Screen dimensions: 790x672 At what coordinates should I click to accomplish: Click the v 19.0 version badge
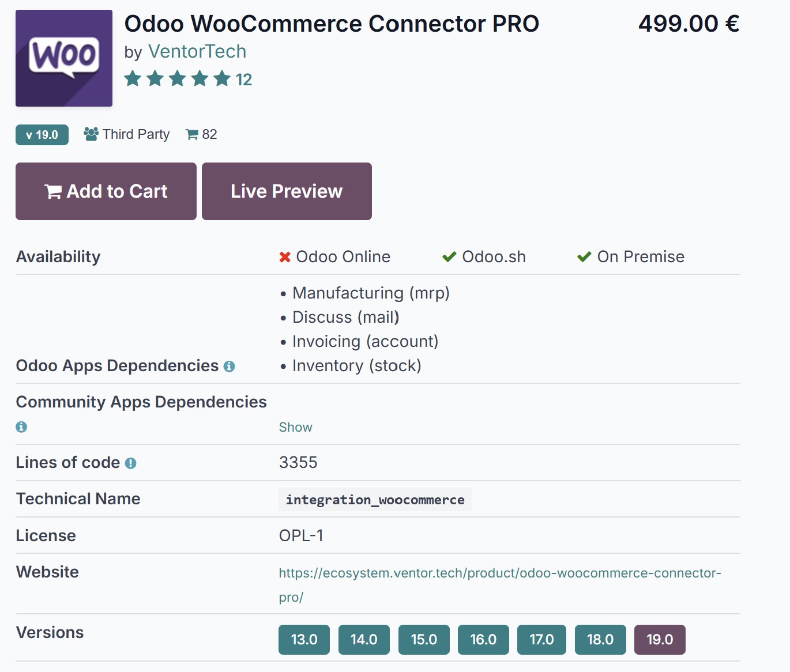[x=42, y=134]
